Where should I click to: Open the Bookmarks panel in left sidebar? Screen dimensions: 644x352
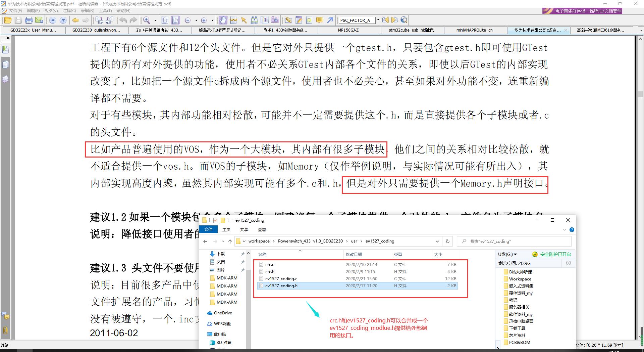click(x=5, y=50)
